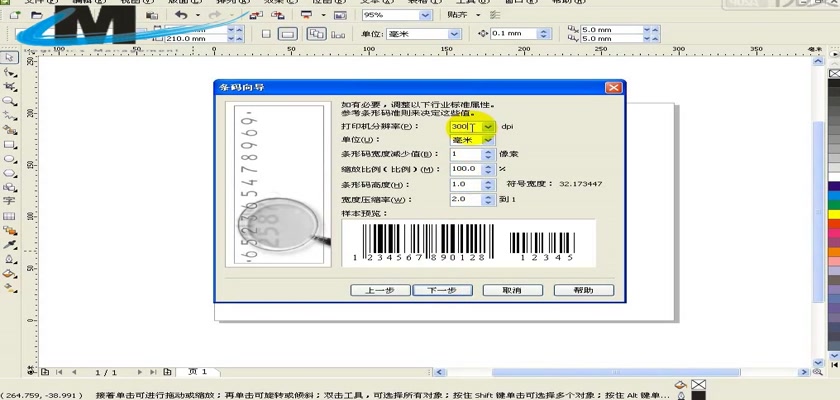
Task: Select the Zoom tool magnifier
Action: pos(10,101)
